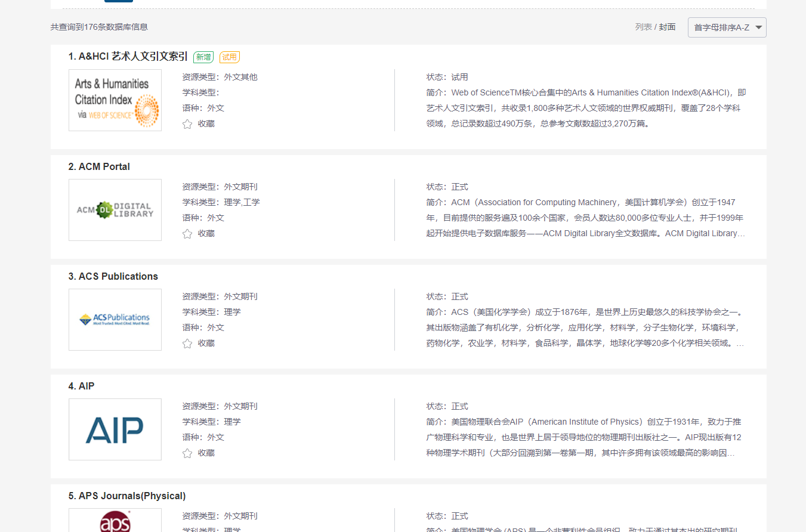Open the A&HCI 艺术人文引文索引 database title

(128, 57)
